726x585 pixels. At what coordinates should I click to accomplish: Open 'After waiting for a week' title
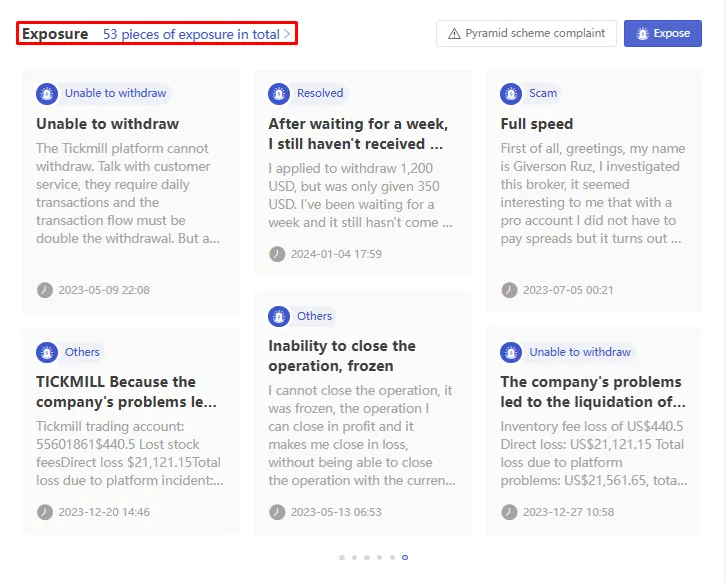tap(358, 134)
